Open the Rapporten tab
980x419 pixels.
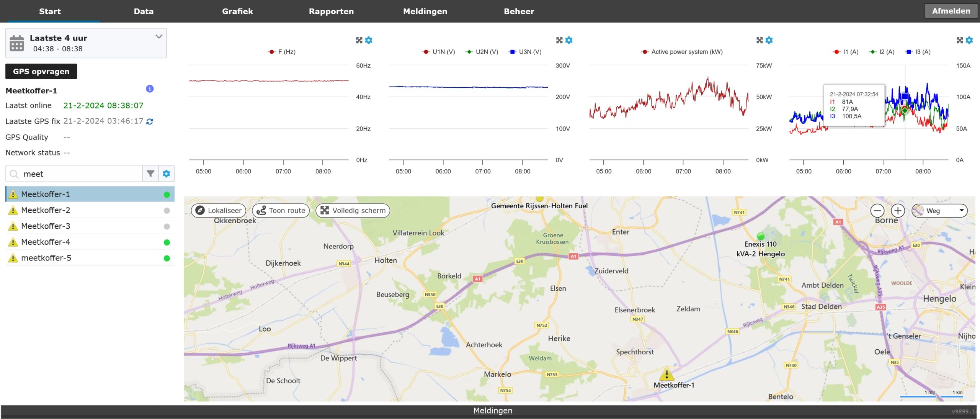tap(331, 11)
